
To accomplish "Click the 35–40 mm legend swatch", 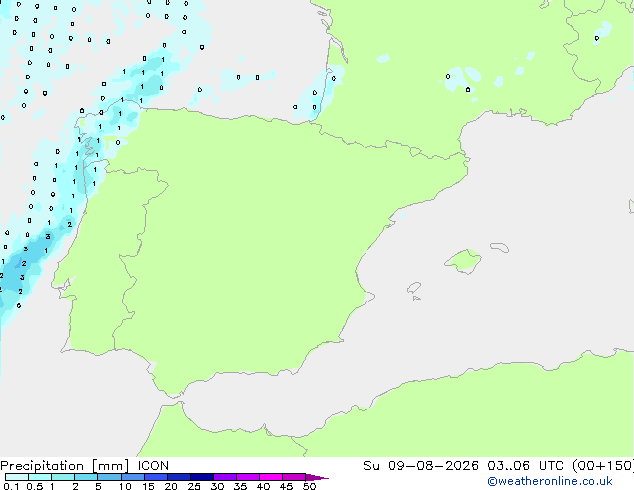I will [x=247, y=477].
